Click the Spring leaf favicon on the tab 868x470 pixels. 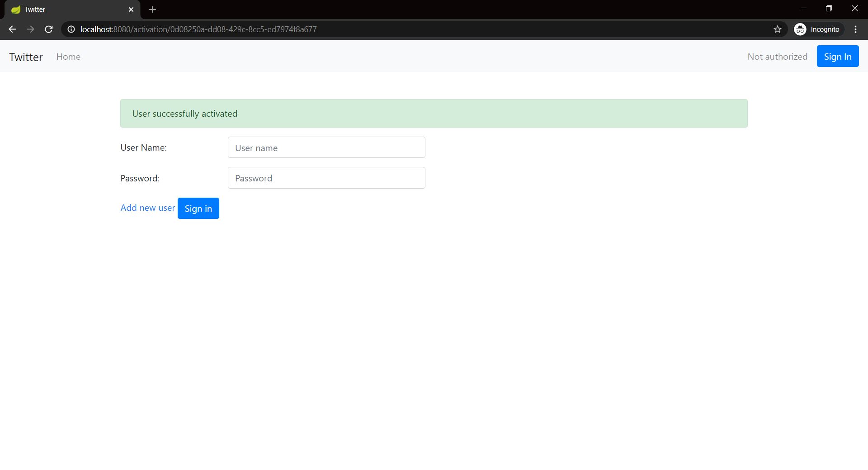(15, 9)
